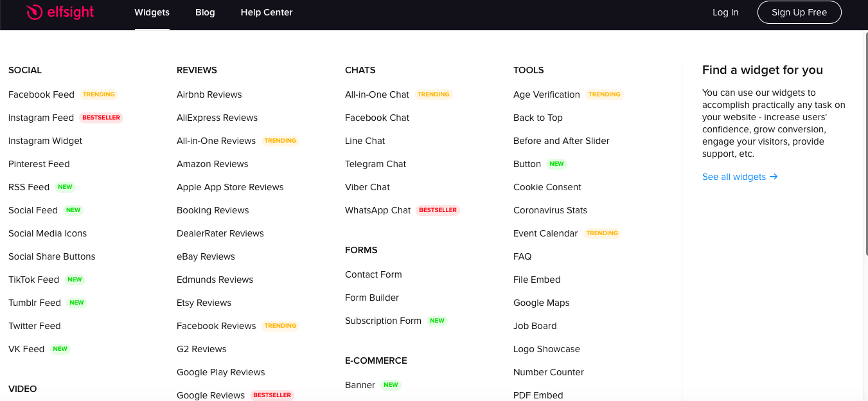868x401 pixels.
Task: Open Job Board widget
Action: tap(535, 326)
